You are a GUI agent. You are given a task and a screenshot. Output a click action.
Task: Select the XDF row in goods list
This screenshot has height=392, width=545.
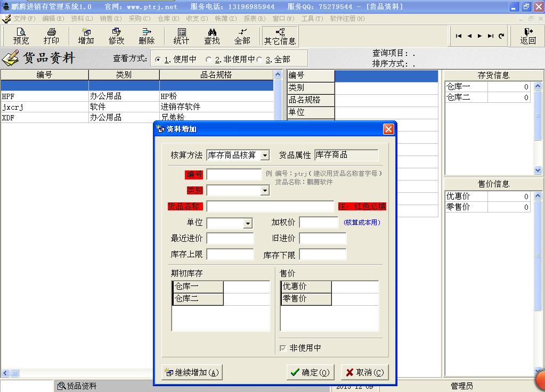137,118
